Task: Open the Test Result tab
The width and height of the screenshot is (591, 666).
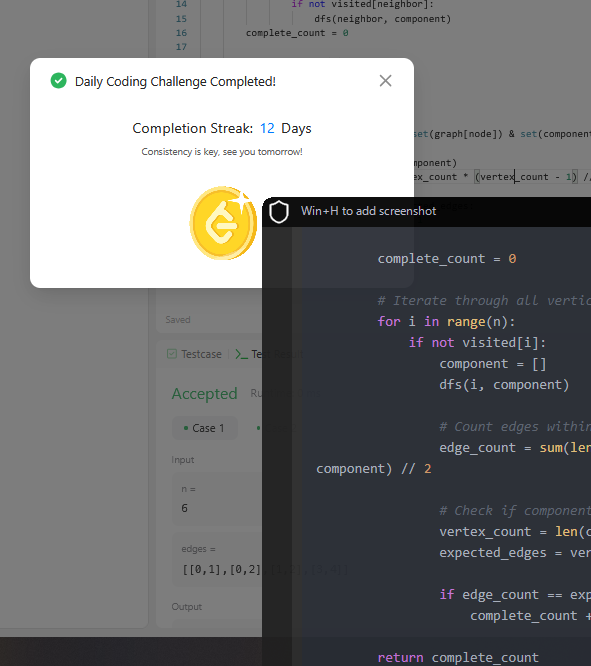Action: pos(269,354)
